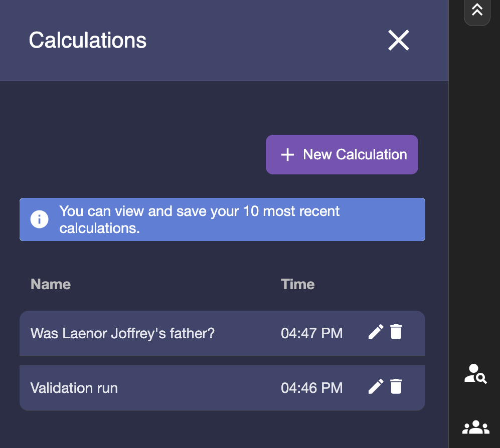This screenshot has height=448, width=500.
Task: Edit the "Was Laenor Joffrey's father?" calculation
Action: [x=376, y=332]
